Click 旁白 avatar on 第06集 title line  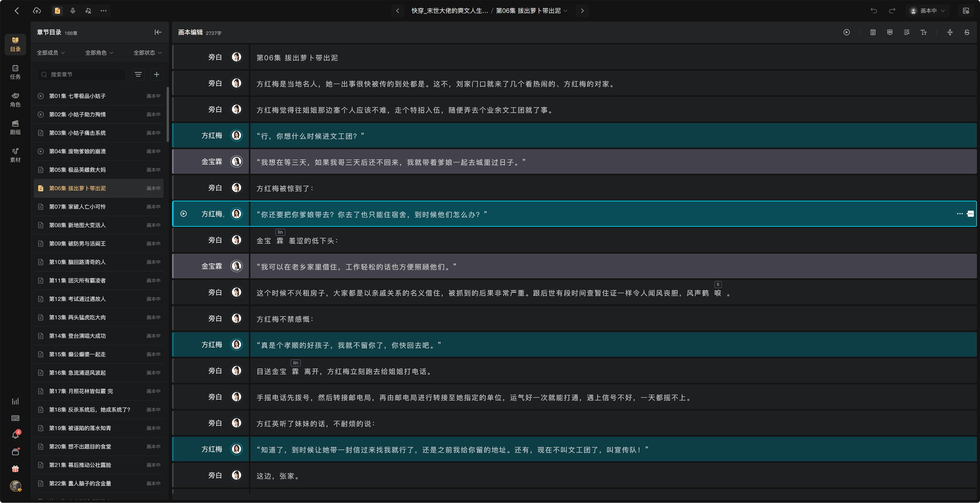pos(237,57)
